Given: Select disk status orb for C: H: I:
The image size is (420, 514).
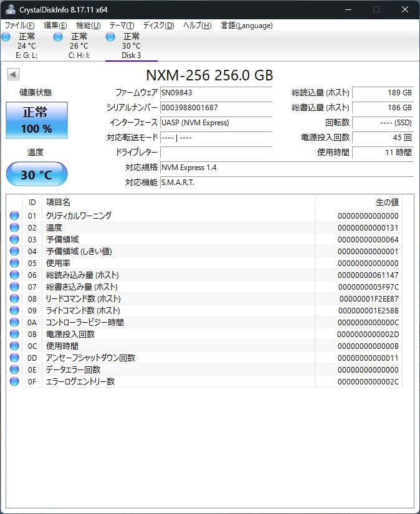Looking at the screenshot, I should click(x=58, y=37).
